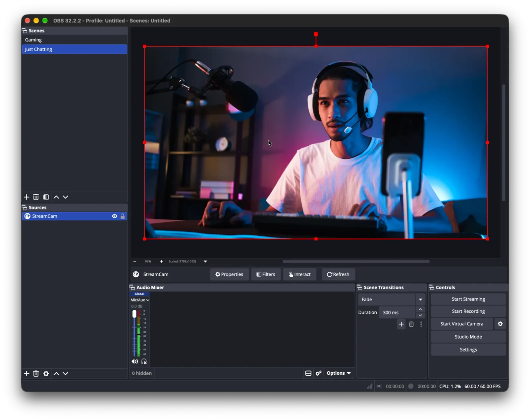Viewport: 530px width, 420px height.
Task: Click the CPU: 1.2% status text
Action: (450, 386)
